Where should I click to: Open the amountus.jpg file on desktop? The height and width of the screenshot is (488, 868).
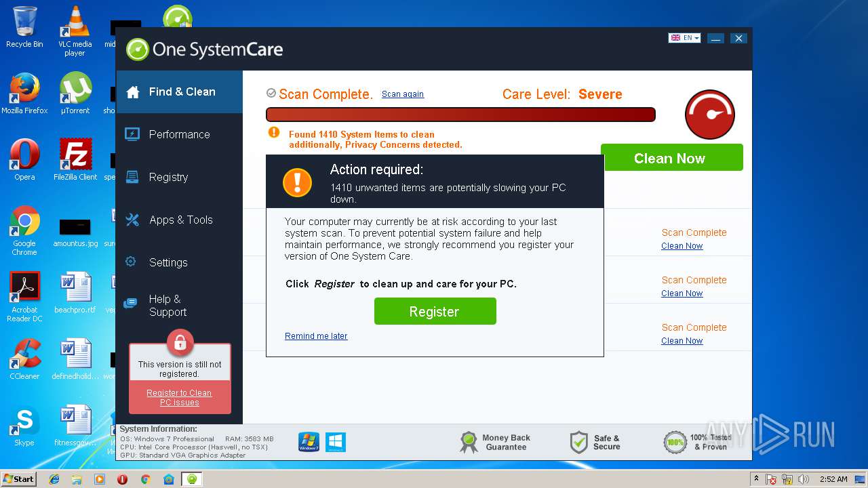(x=75, y=233)
